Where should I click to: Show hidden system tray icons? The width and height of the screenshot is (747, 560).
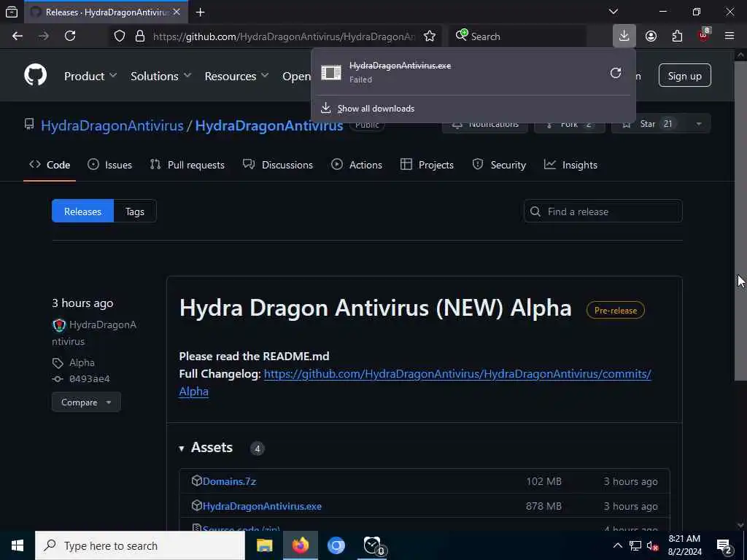point(617,545)
